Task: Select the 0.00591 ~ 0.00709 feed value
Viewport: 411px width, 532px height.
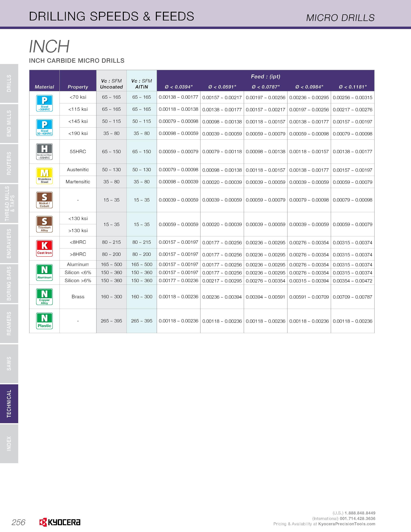Action: (x=309, y=297)
